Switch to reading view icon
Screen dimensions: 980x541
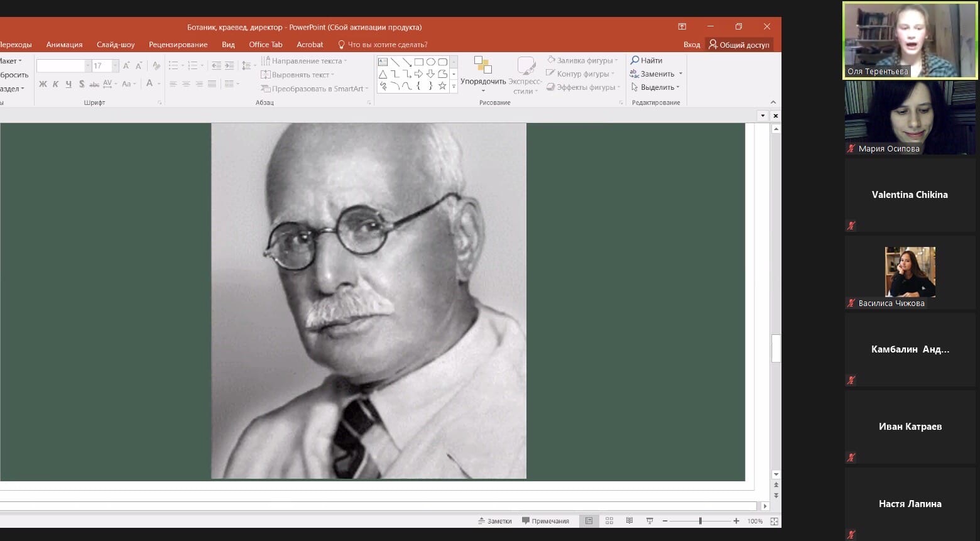click(629, 521)
